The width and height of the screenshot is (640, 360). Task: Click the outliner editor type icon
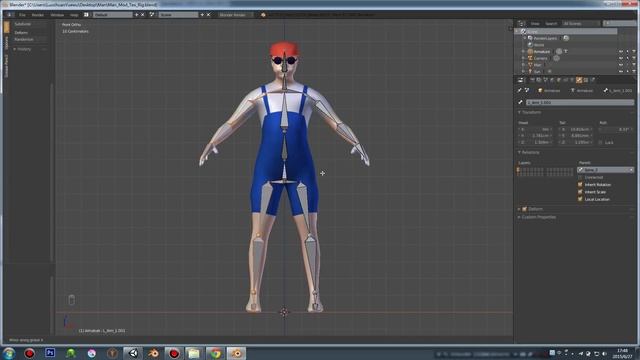coord(521,24)
